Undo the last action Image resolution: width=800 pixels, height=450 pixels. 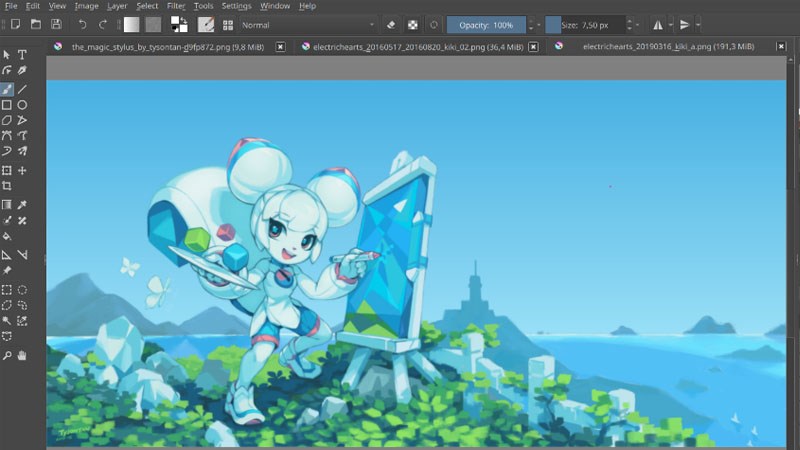pyautogui.click(x=82, y=24)
